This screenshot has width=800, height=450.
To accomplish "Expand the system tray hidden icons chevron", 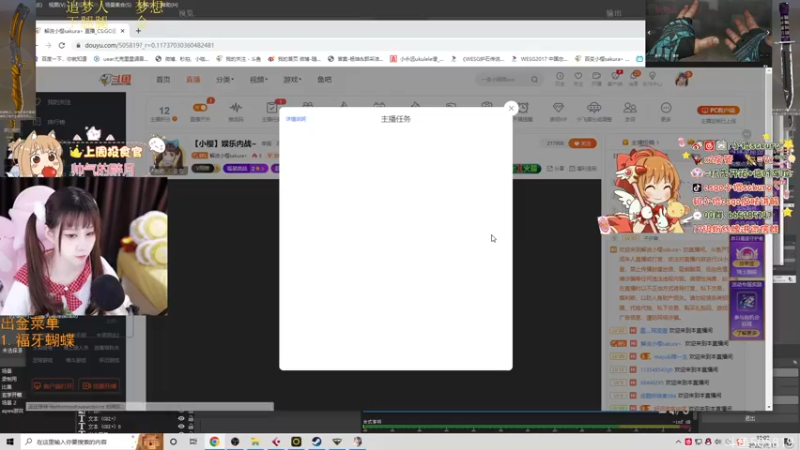I will (x=678, y=442).
